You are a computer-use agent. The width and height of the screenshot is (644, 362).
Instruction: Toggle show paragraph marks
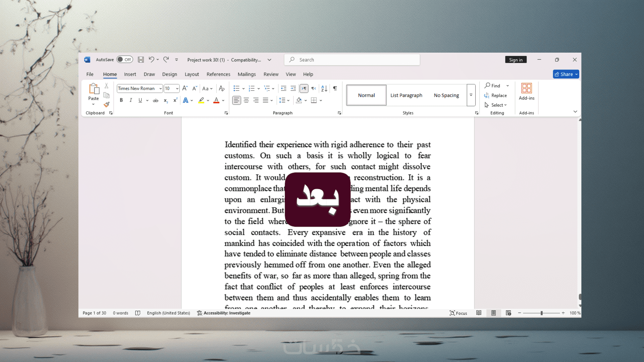click(335, 88)
